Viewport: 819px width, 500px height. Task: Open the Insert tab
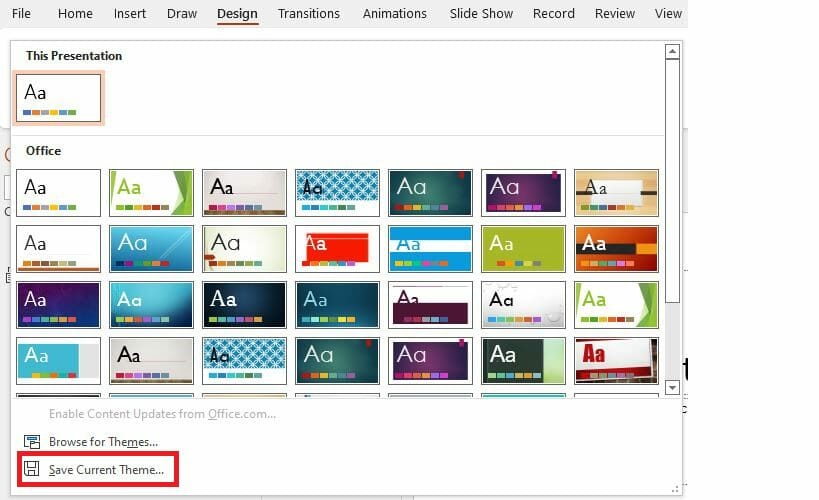[129, 14]
